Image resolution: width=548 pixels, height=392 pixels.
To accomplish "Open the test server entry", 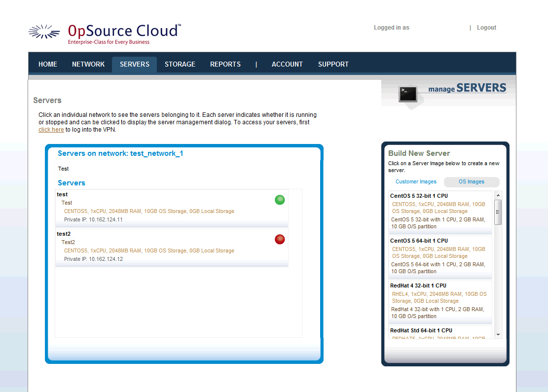I will tap(172, 209).
